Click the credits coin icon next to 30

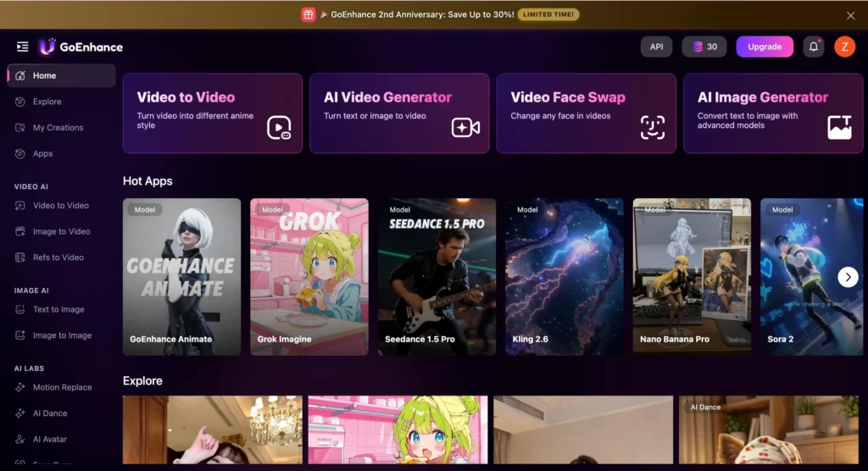click(698, 47)
